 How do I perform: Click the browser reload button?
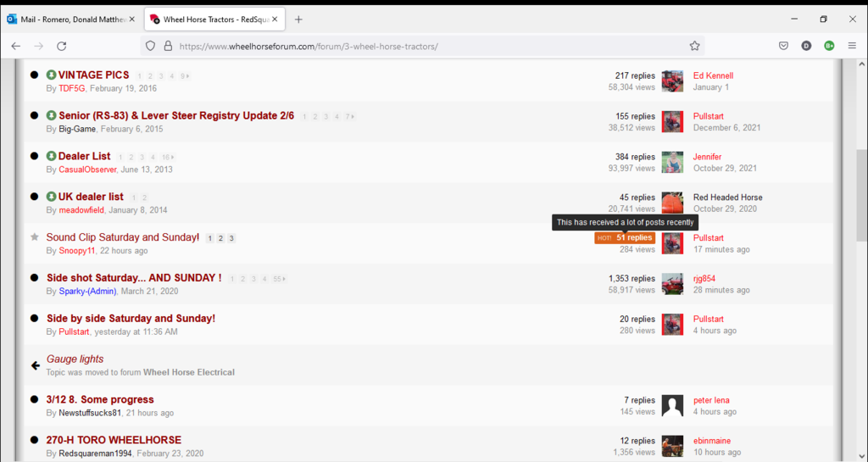coord(61,46)
